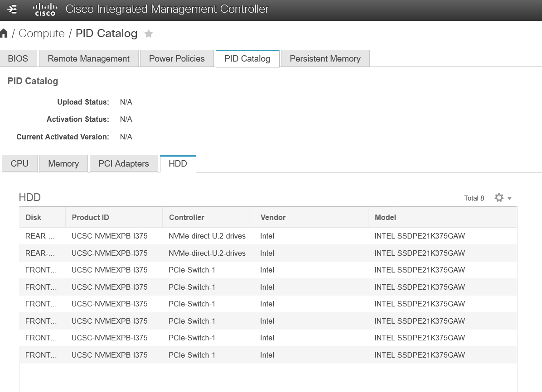This screenshot has height=392, width=542.
Task: Open table settings gear icon
Action: (x=499, y=198)
